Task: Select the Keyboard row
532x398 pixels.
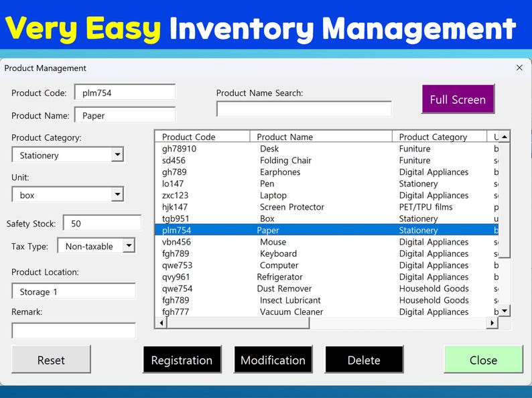Action: [x=327, y=253]
